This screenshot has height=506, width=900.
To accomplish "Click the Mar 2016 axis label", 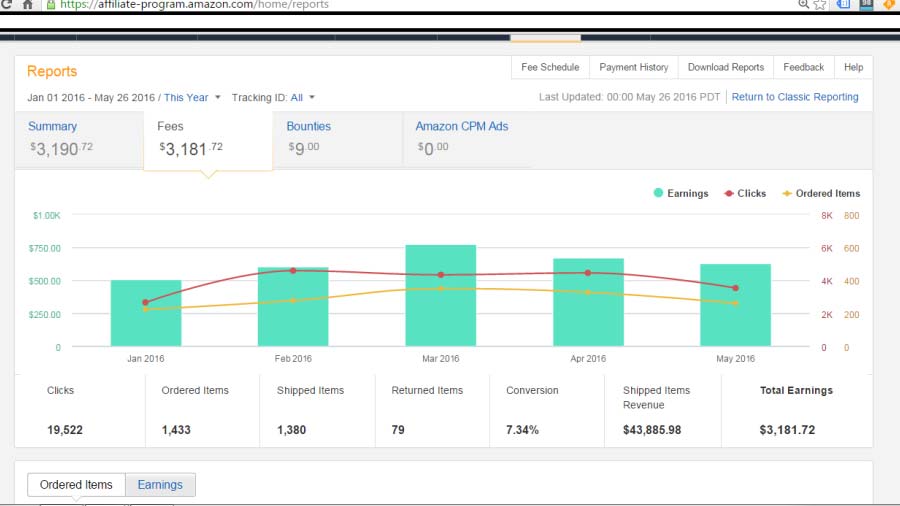I will coord(441,359).
